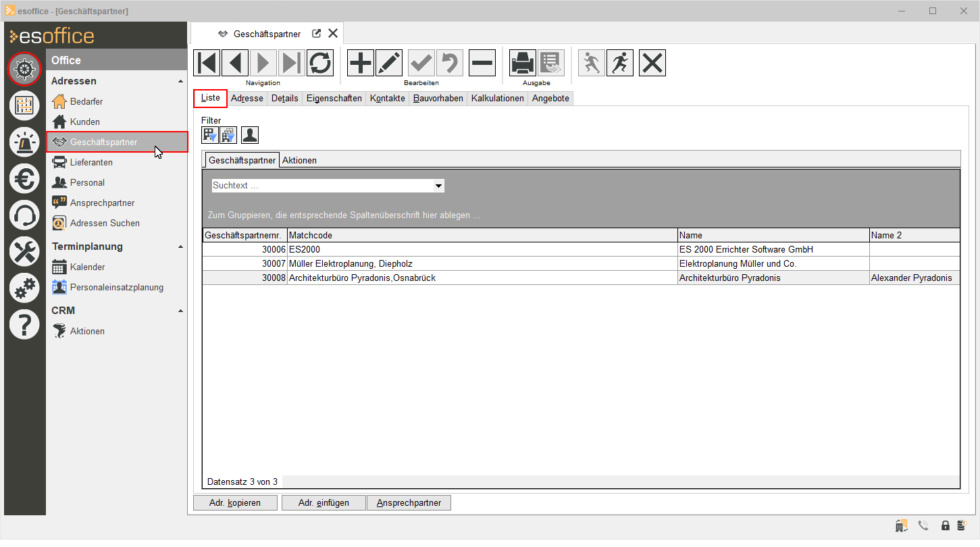The height and width of the screenshot is (547, 980).
Task: Open the Suchtext dropdown arrow
Action: [x=438, y=186]
